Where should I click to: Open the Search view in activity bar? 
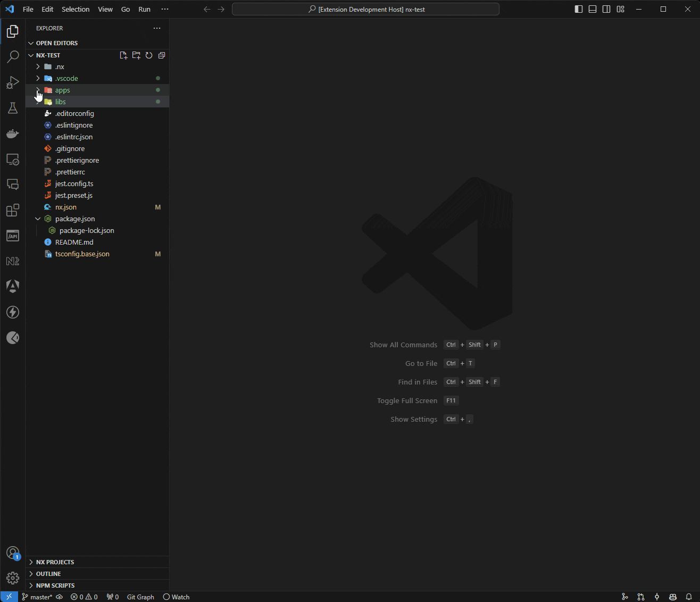pyautogui.click(x=13, y=57)
